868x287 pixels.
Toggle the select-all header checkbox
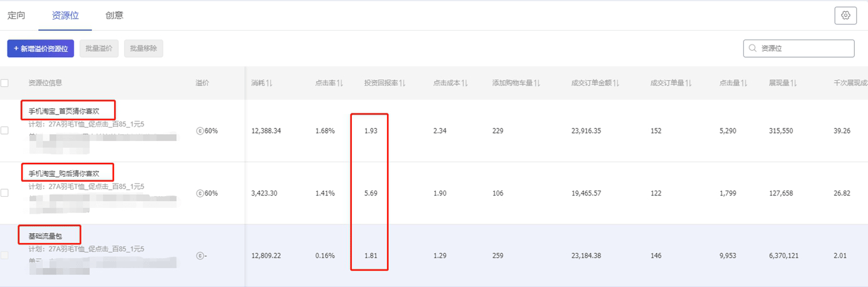(4, 83)
